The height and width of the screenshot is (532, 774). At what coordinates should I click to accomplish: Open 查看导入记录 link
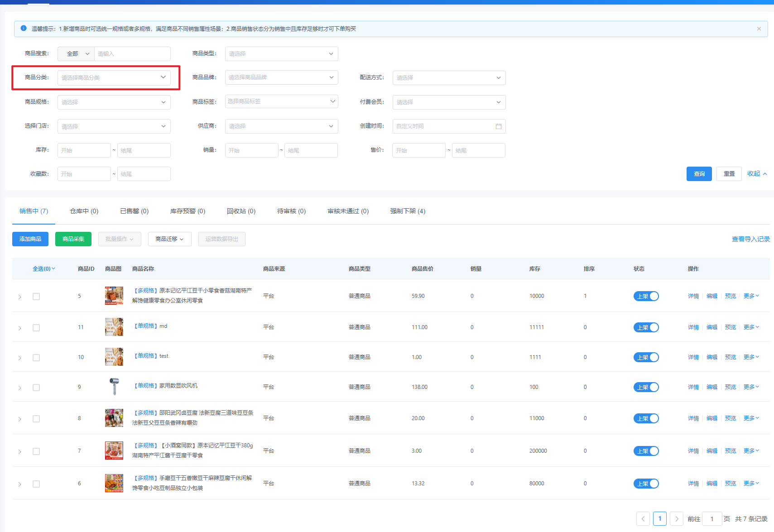click(750, 239)
